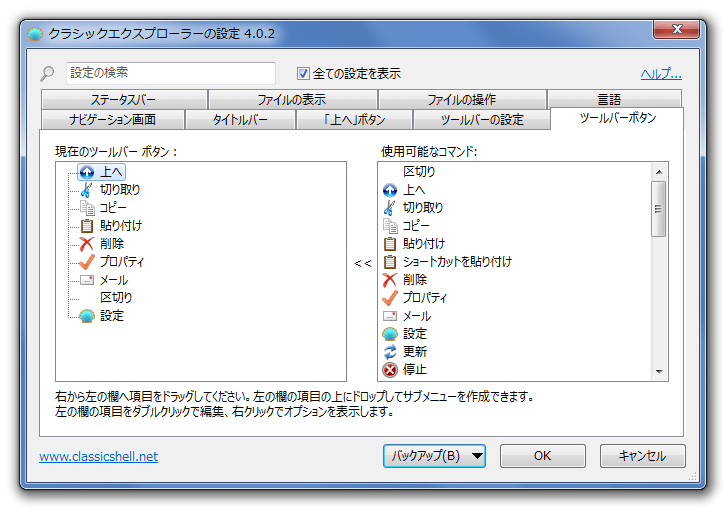Open www.classicshell.net link
The image size is (728, 513).
[x=98, y=457]
